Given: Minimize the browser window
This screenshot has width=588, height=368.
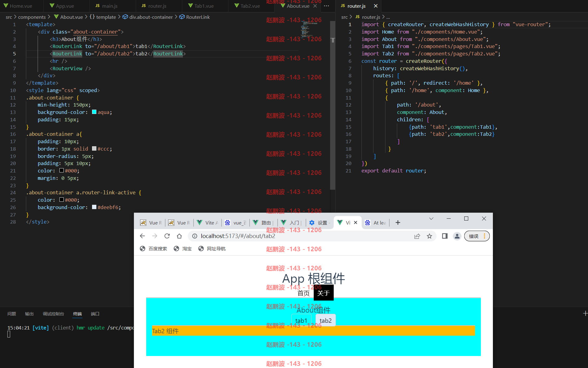Looking at the screenshot, I should pos(449,219).
